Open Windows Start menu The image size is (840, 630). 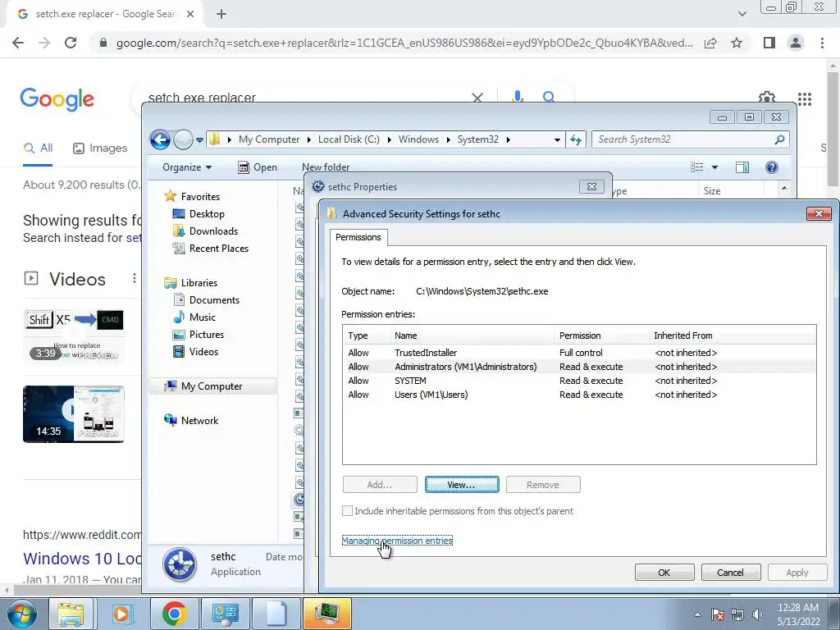(x=21, y=614)
